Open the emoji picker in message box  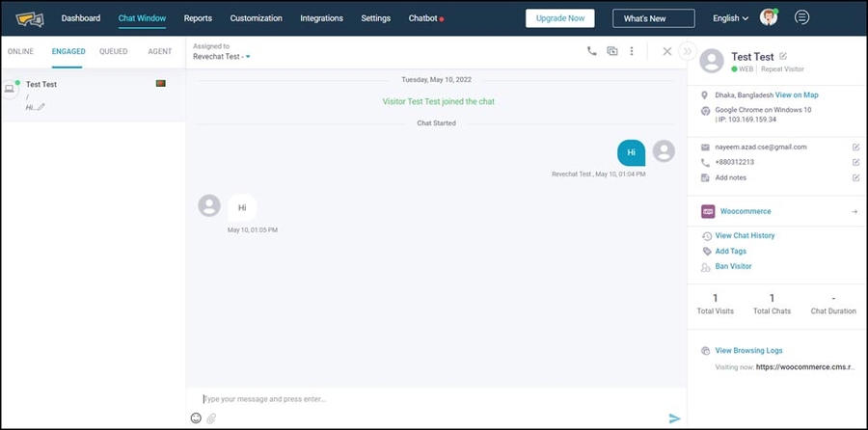pyautogui.click(x=196, y=417)
